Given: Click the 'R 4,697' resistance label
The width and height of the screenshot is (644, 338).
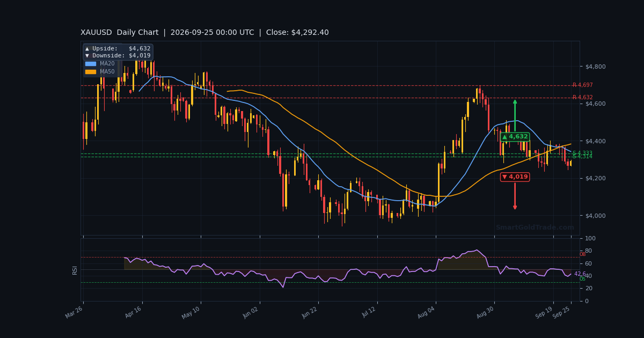Looking at the screenshot, I should click(582, 85).
